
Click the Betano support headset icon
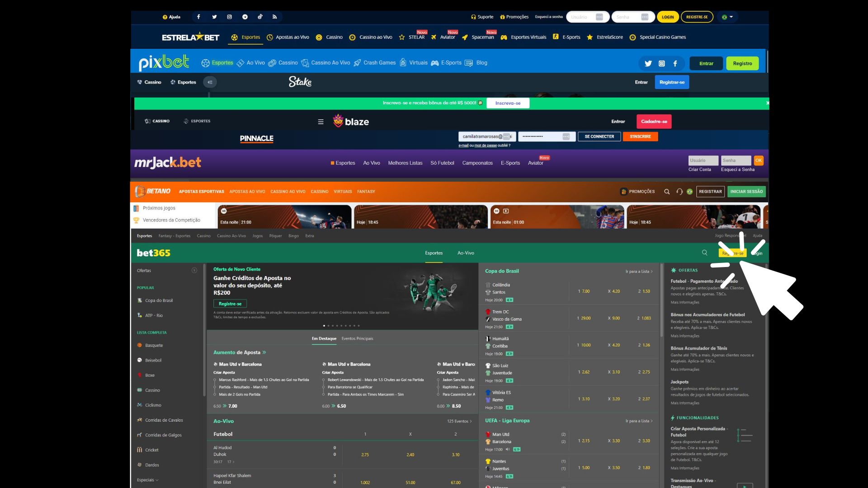click(679, 192)
